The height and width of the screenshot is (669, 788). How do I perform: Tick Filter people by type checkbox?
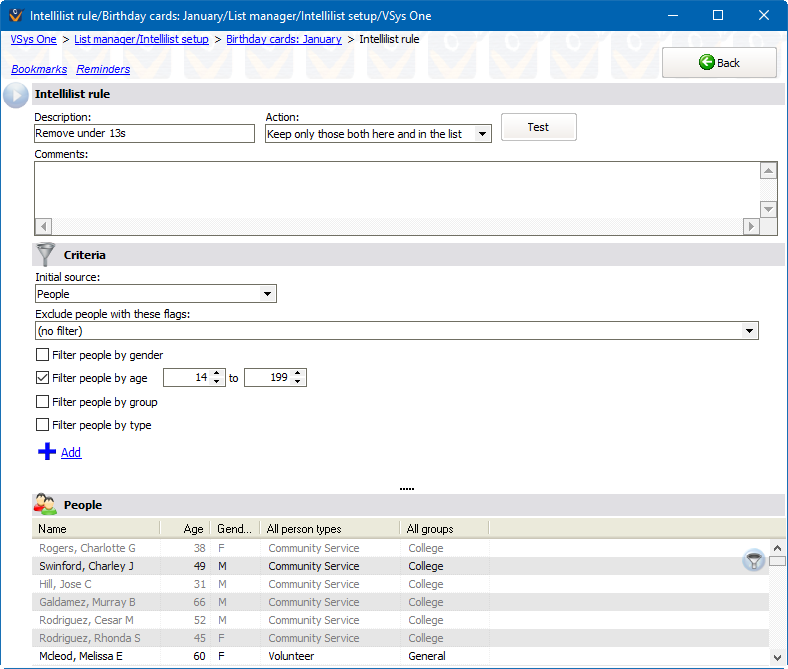click(x=42, y=425)
